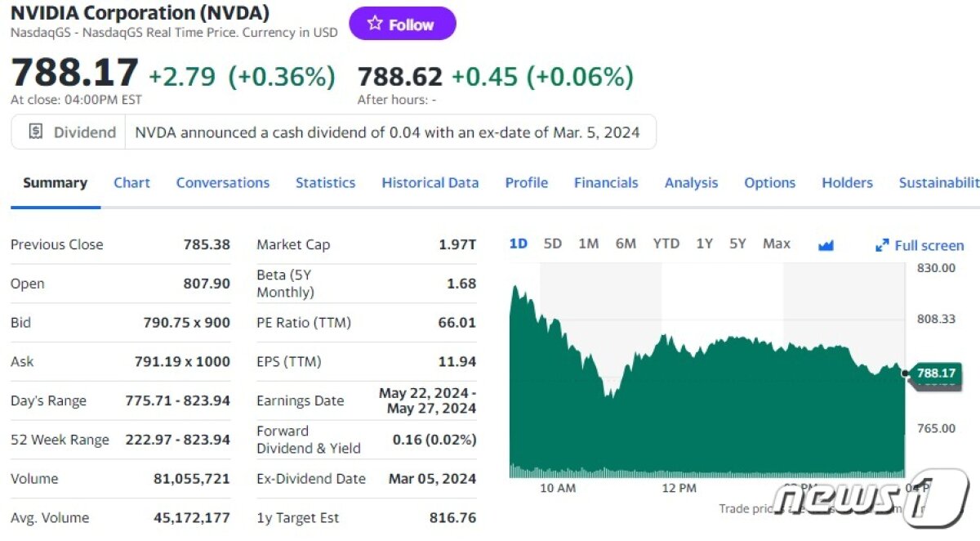Expand chart using Full screen arrows icon
The height and width of the screenshot is (541, 980).
[x=882, y=245]
